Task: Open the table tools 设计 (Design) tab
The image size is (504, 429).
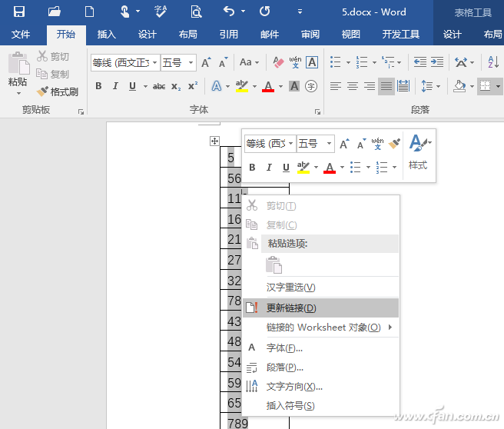Action: pos(452,34)
